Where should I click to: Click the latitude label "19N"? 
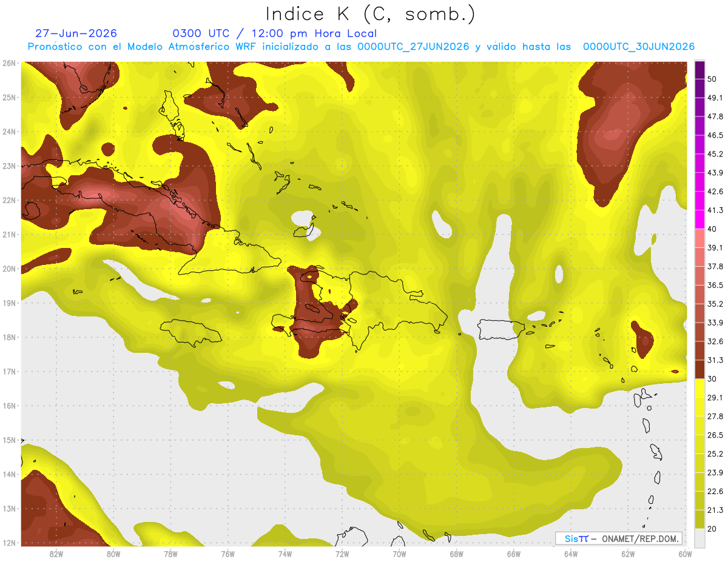point(9,303)
